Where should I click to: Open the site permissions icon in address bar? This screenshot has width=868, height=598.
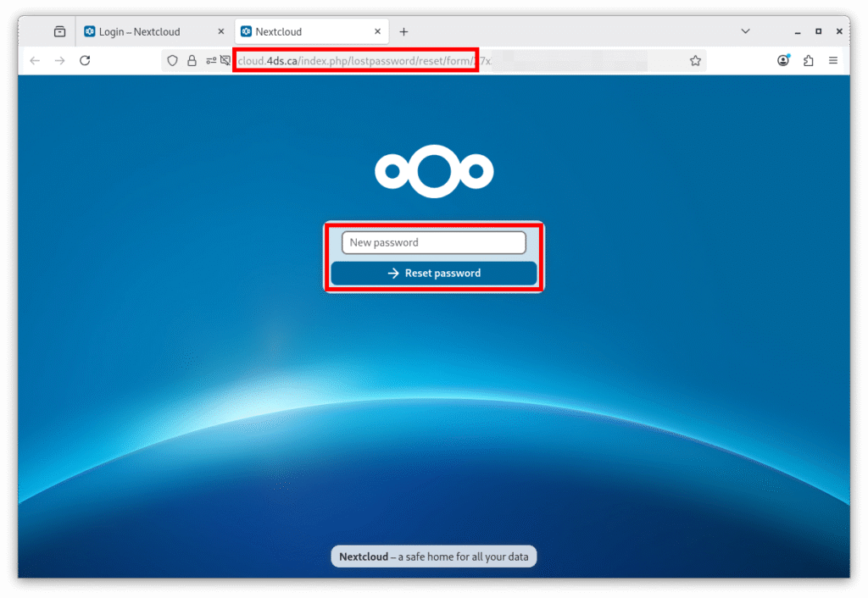click(x=210, y=61)
